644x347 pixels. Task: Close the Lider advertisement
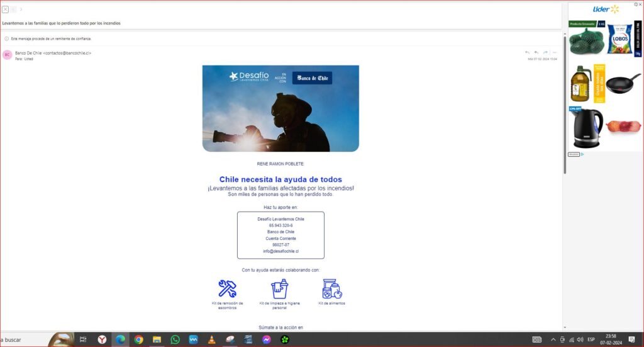click(x=640, y=4)
